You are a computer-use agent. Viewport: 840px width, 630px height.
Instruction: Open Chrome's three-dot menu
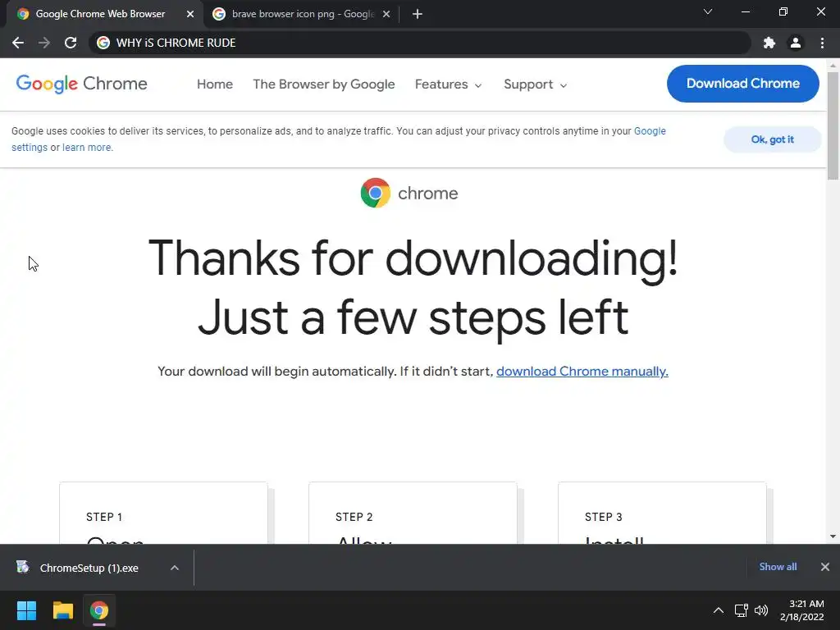pyautogui.click(x=822, y=43)
